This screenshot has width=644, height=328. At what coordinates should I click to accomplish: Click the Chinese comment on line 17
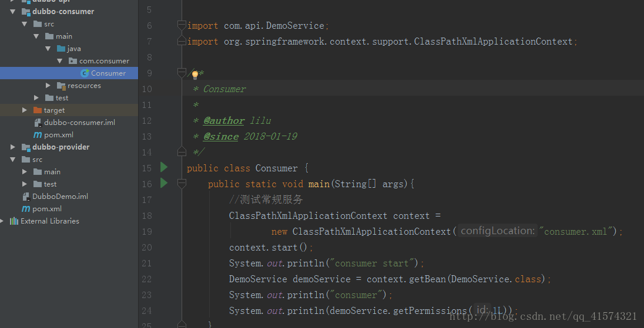coord(266,199)
